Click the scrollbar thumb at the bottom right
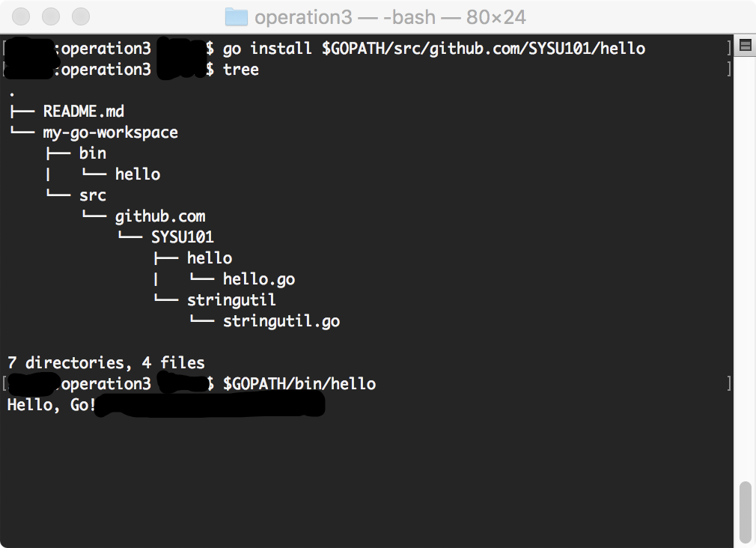This screenshot has width=756, height=548. pos(745,512)
